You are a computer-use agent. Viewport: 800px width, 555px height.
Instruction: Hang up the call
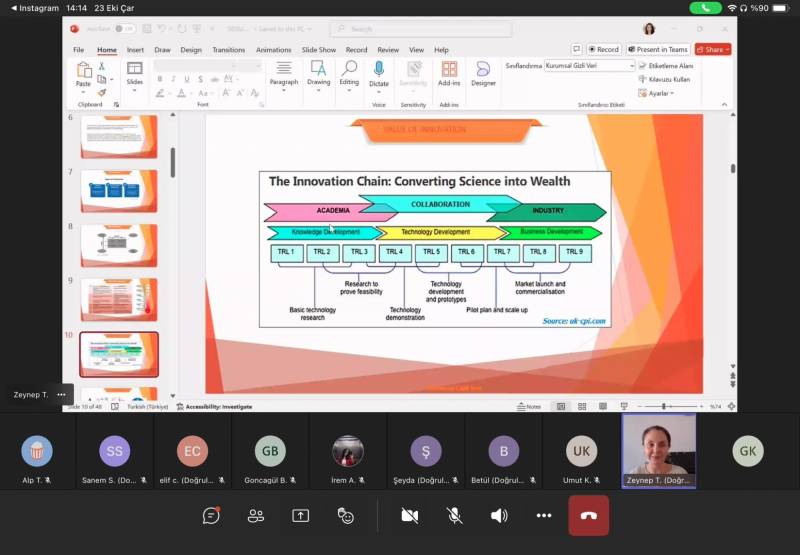pos(589,515)
